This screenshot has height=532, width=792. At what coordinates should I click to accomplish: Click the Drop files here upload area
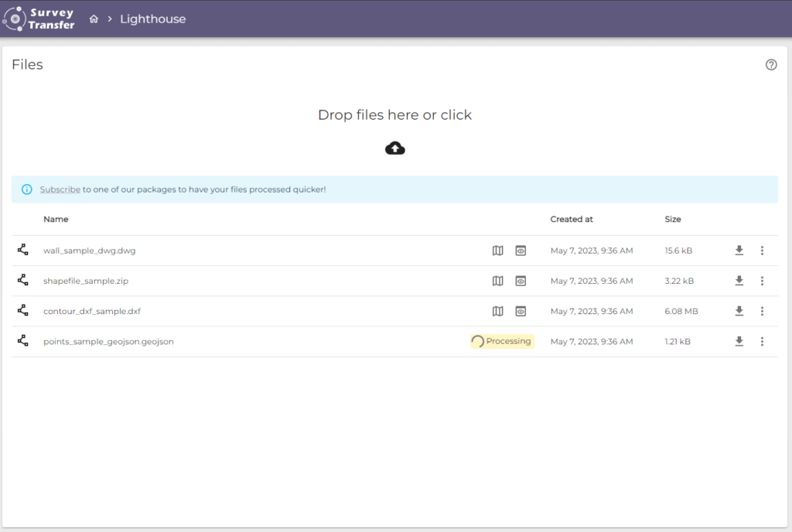394,115
